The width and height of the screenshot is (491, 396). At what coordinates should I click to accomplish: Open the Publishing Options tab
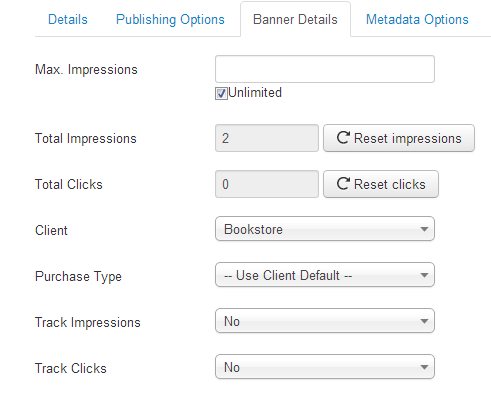pos(170,19)
